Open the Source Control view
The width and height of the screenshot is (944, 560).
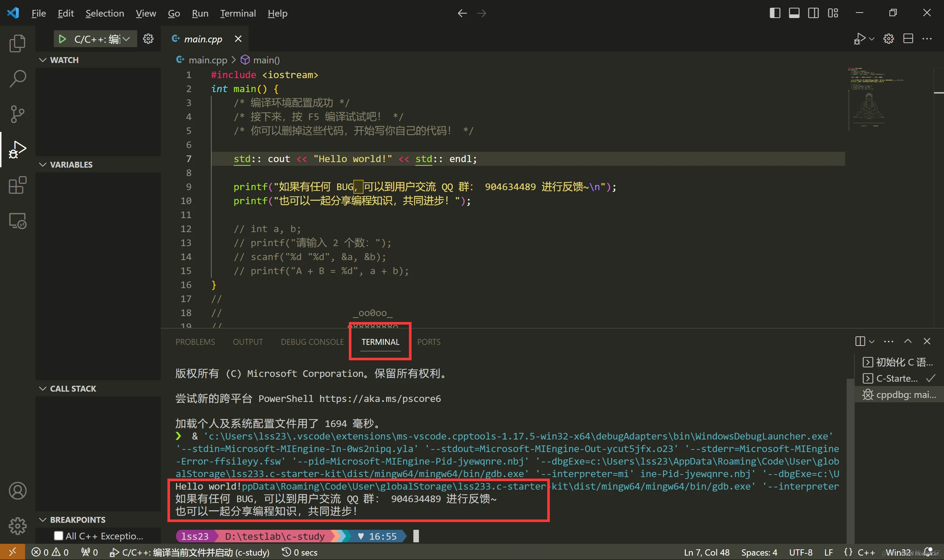coord(17,113)
